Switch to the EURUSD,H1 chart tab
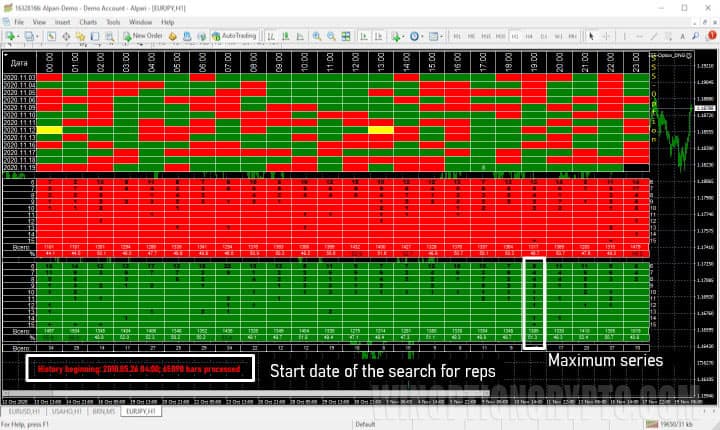Screen dimensions: 720x430 (x=20, y=410)
